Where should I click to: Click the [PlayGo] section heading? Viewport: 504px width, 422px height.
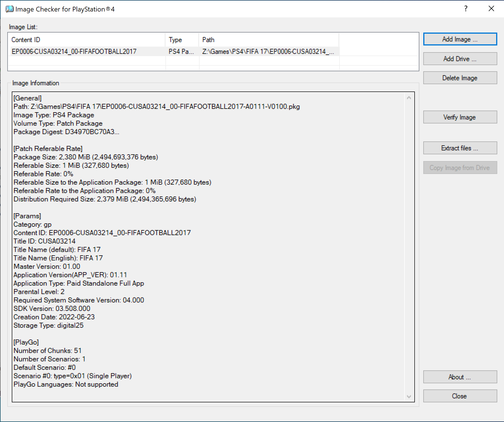26,342
